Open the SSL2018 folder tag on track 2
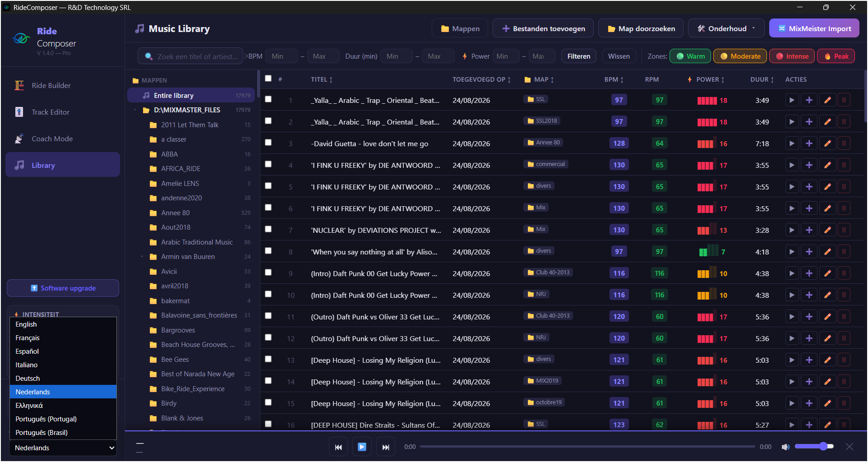The height and width of the screenshot is (462, 868). pos(542,121)
